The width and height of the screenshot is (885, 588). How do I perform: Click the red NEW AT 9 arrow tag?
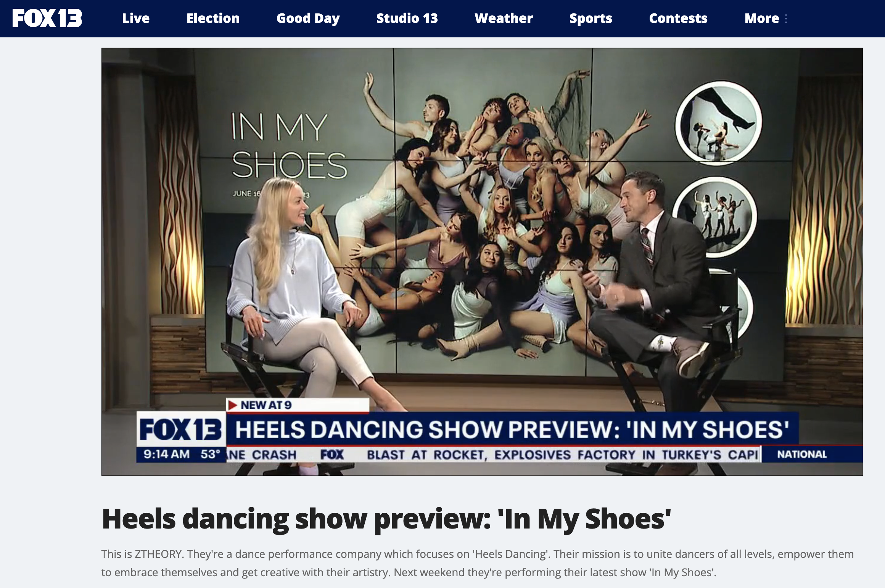coord(232,405)
